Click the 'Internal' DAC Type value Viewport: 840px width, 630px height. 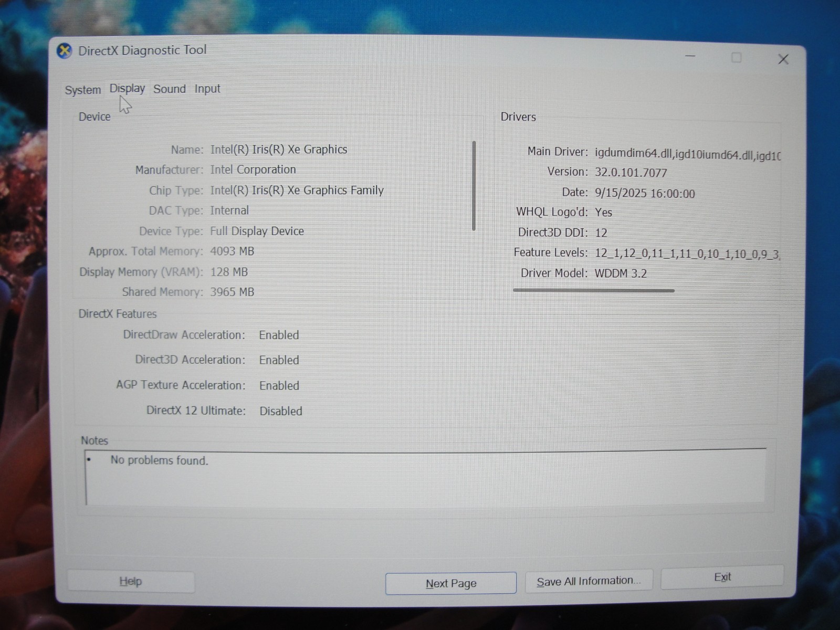coord(229,211)
